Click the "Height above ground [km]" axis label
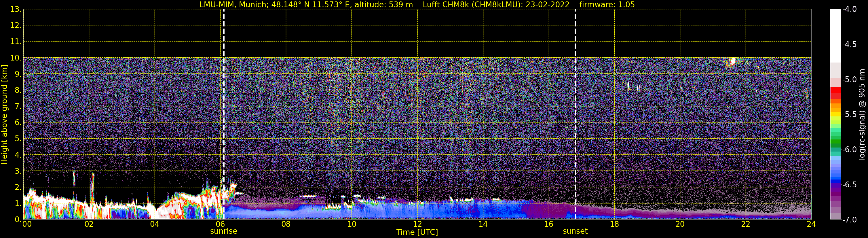Viewport: 868px width, 238px height. pyautogui.click(x=4, y=115)
